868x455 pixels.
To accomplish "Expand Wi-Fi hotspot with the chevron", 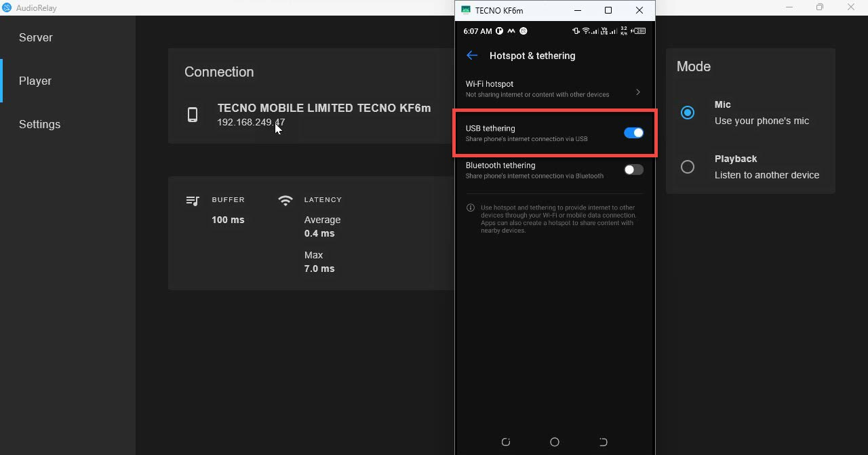I will point(638,92).
